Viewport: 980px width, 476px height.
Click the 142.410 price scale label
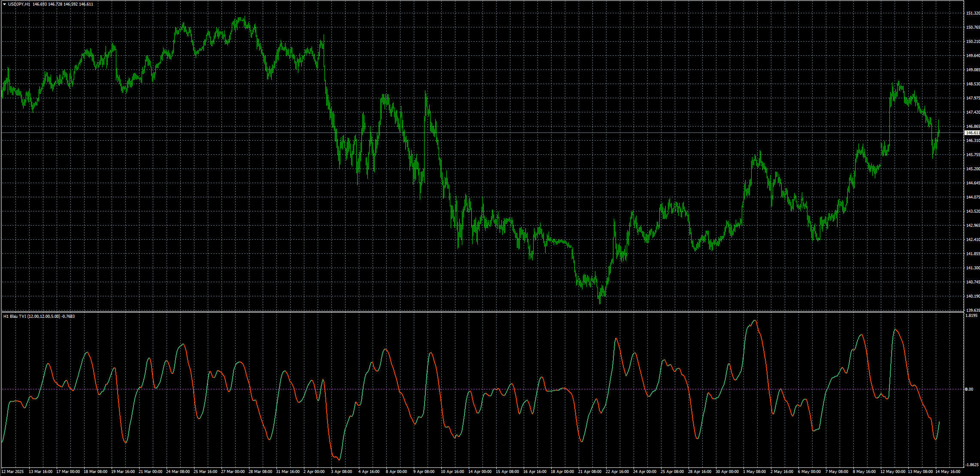point(973,240)
